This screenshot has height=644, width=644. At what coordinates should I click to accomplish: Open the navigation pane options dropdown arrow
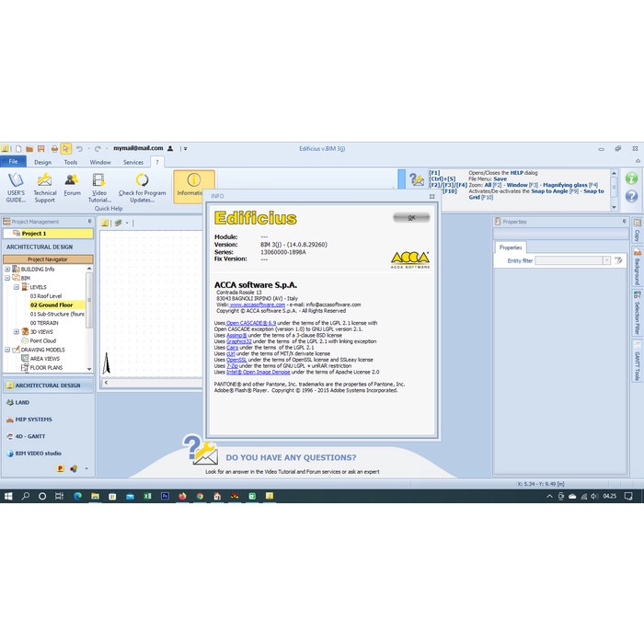(x=86, y=468)
